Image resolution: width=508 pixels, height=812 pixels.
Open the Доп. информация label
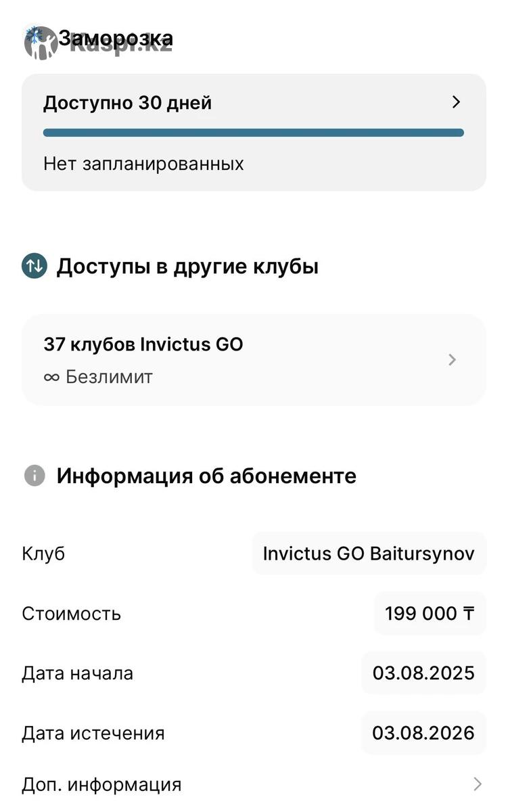pos(101,785)
